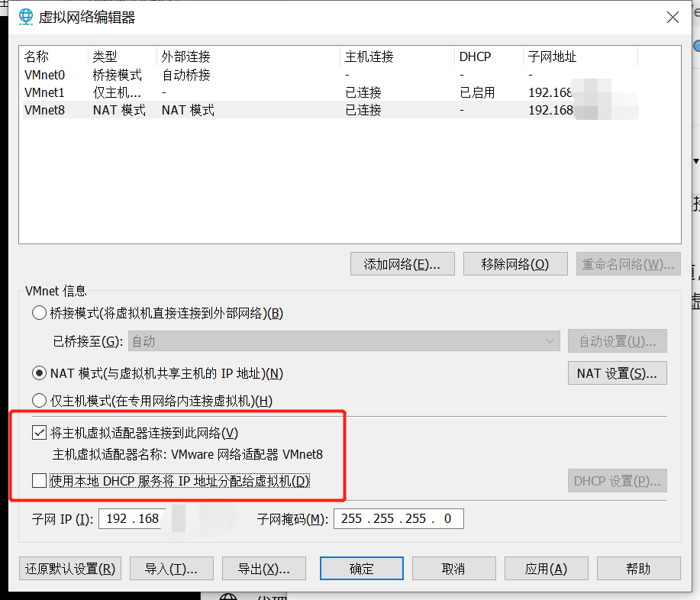Click the 子网 IP input field
Image resolution: width=700 pixels, height=600 pixels.
click(165, 519)
